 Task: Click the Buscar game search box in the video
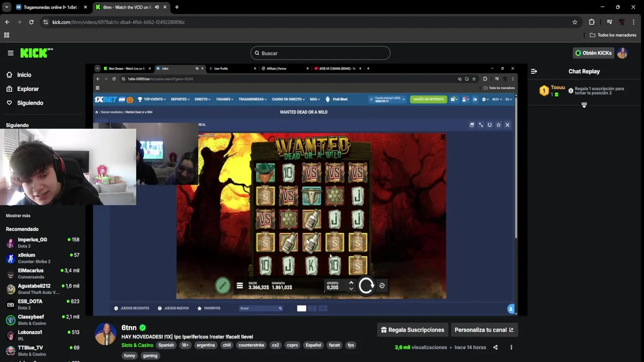point(261,308)
